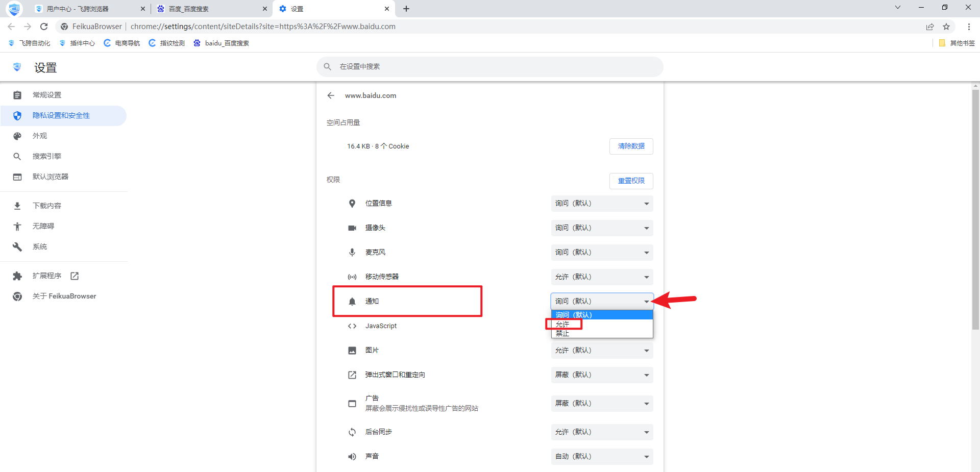This screenshot has width=980, height=472.
Task: Open the 电商导航 bookmark
Action: [x=122, y=43]
